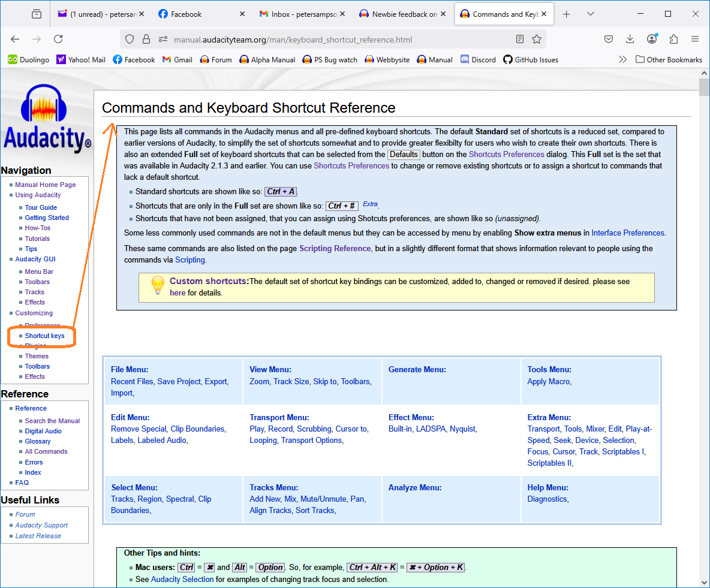Open the GitHub Issues bookmark
Screen dimensions: 710x588
531,60
